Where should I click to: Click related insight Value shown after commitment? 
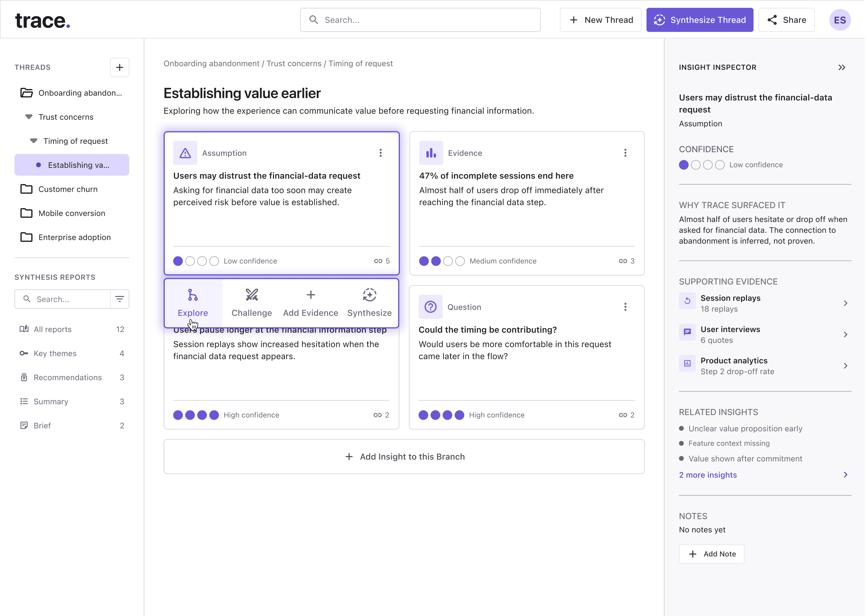tap(745, 459)
